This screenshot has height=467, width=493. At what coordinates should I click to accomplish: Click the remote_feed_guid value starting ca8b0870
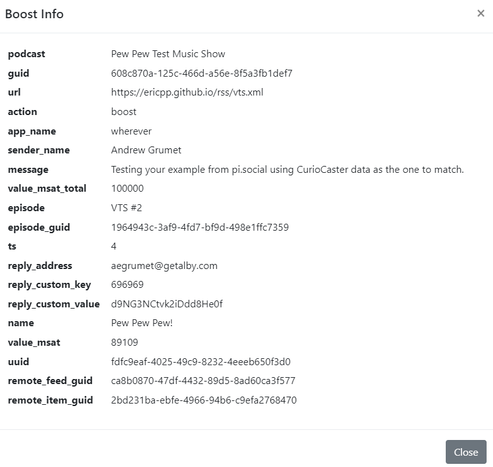[x=203, y=381]
